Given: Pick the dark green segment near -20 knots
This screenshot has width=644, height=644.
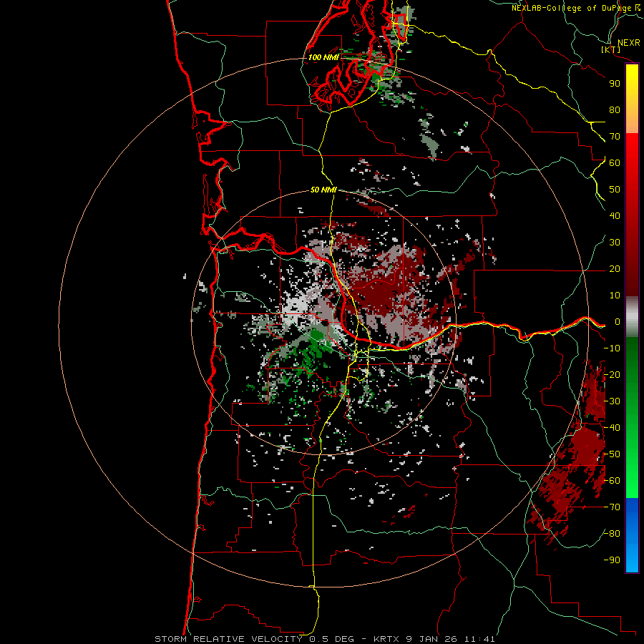Looking at the screenshot, I should tap(632, 366).
